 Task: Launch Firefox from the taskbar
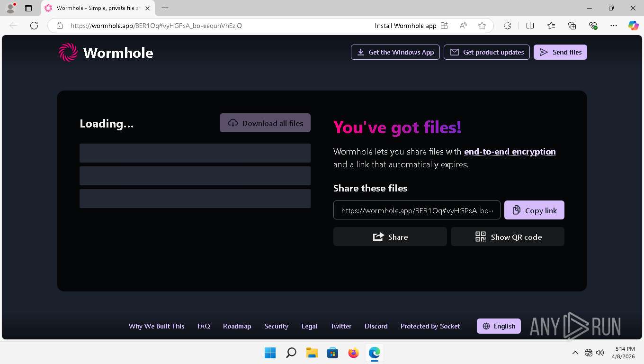click(x=353, y=353)
